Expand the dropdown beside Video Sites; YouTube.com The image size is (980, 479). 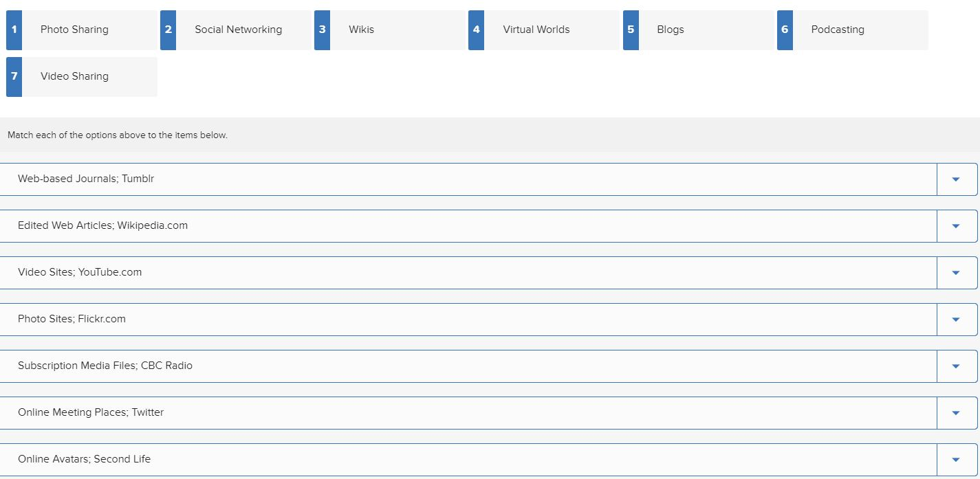[957, 272]
